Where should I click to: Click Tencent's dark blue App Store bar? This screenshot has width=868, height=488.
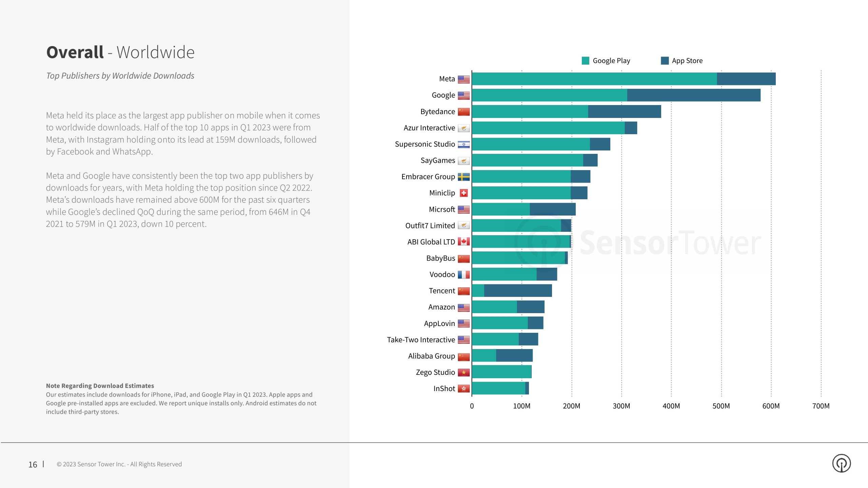tap(518, 291)
